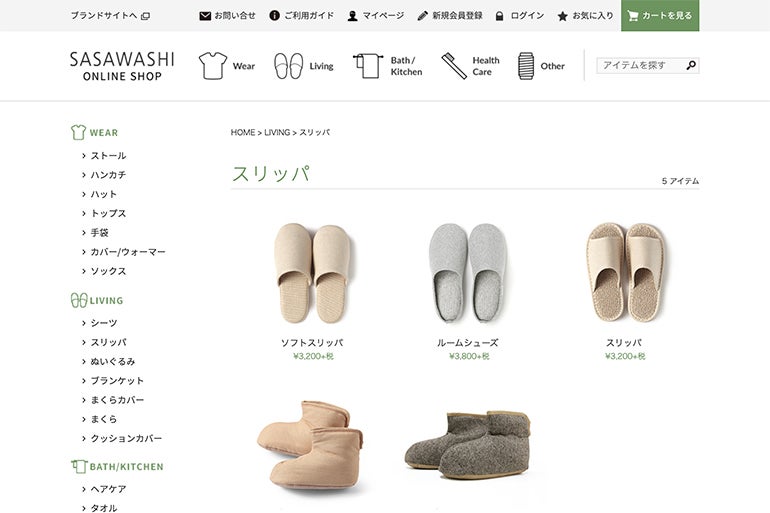Click the envelope contact icon
This screenshot has width=770, height=513.
pos(205,16)
